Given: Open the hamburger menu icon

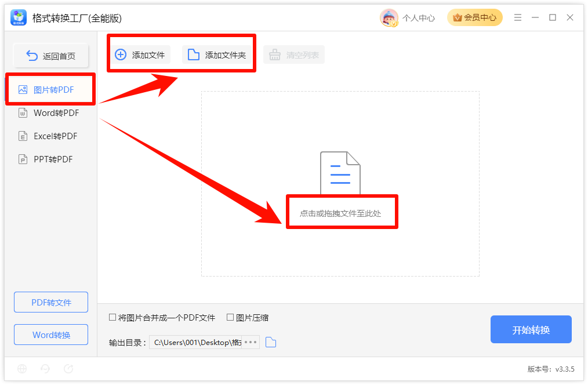Looking at the screenshot, I should point(518,17).
